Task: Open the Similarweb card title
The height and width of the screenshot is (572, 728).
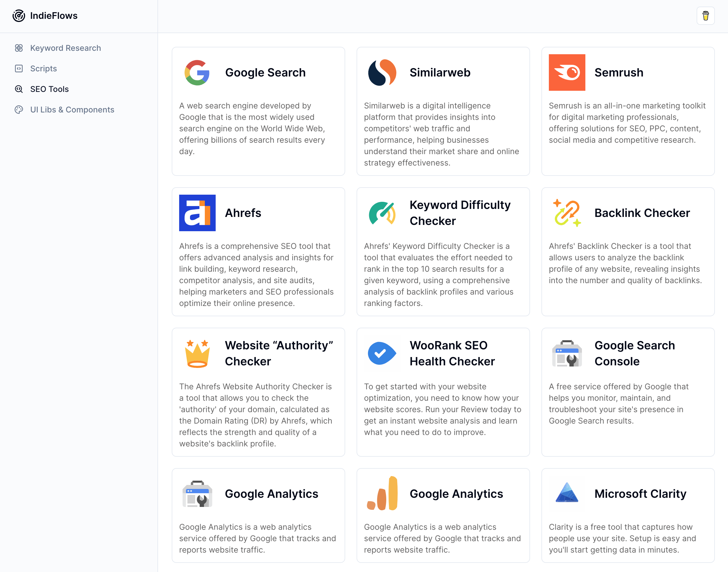Action: (440, 72)
